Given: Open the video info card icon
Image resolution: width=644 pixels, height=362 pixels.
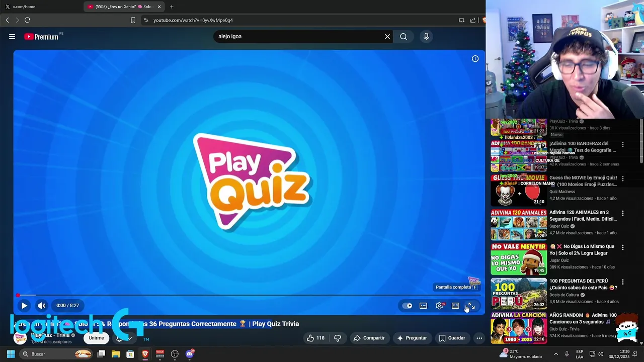Looking at the screenshot, I should [475, 59].
